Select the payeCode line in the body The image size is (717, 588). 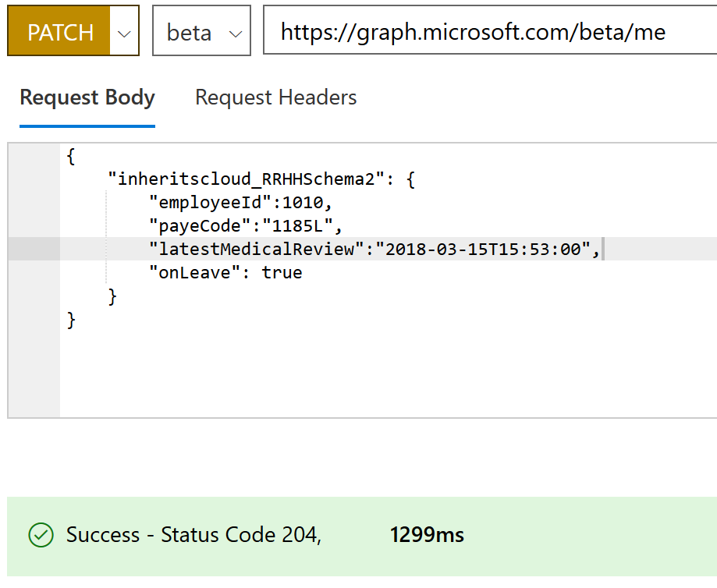[x=246, y=226]
